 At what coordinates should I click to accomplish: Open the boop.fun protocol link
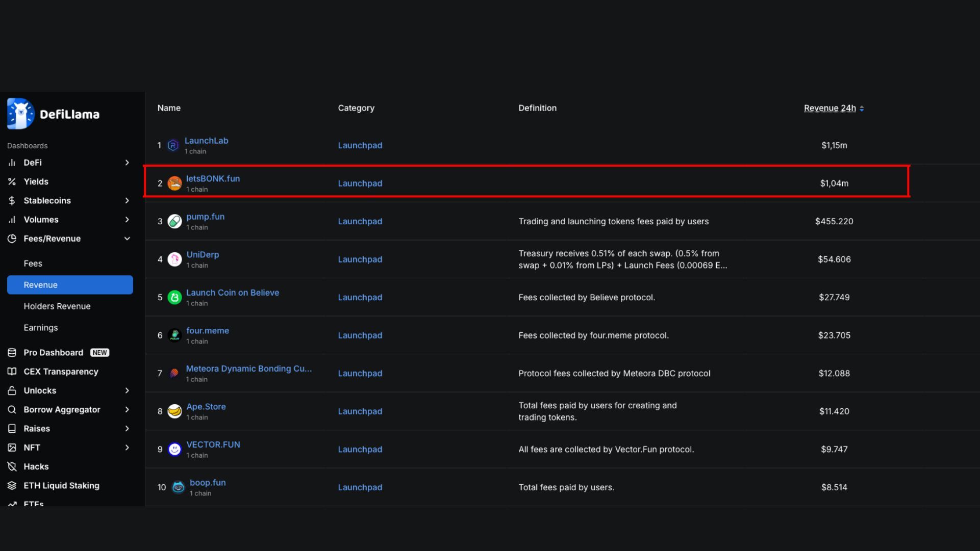click(x=208, y=483)
